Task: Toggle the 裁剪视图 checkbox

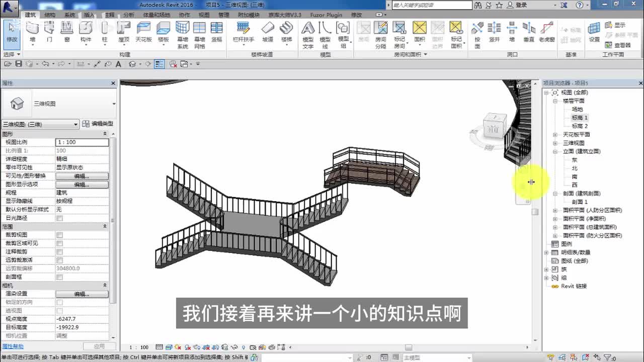Action: pos(60,235)
